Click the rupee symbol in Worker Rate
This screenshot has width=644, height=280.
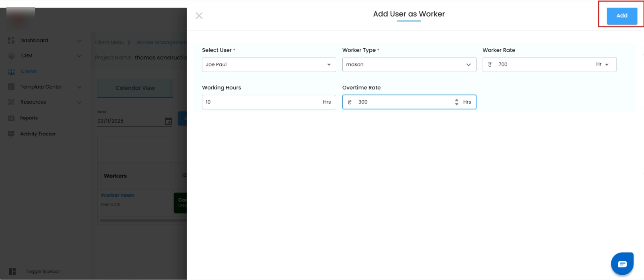click(x=490, y=64)
